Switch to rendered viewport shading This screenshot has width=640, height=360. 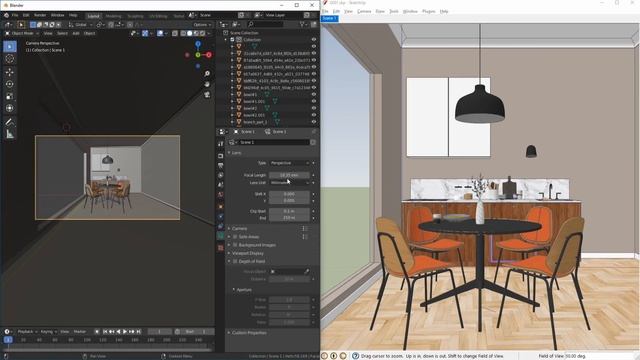tap(202, 33)
